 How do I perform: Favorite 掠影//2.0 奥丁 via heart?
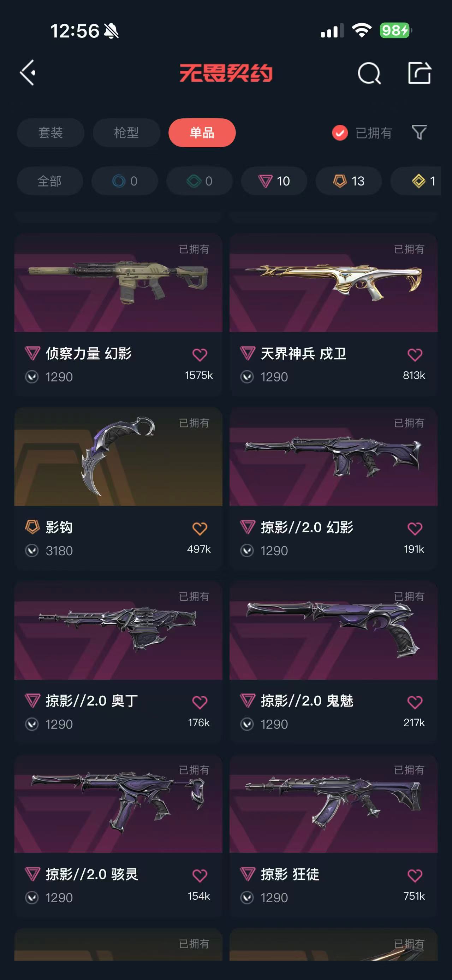coord(200,702)
